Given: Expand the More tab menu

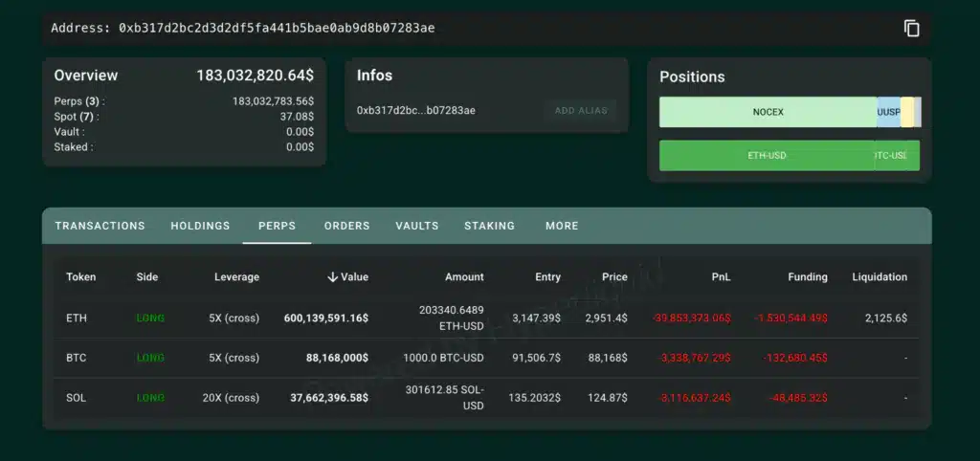Looking at the screenshot, I should tap(562, 226).
